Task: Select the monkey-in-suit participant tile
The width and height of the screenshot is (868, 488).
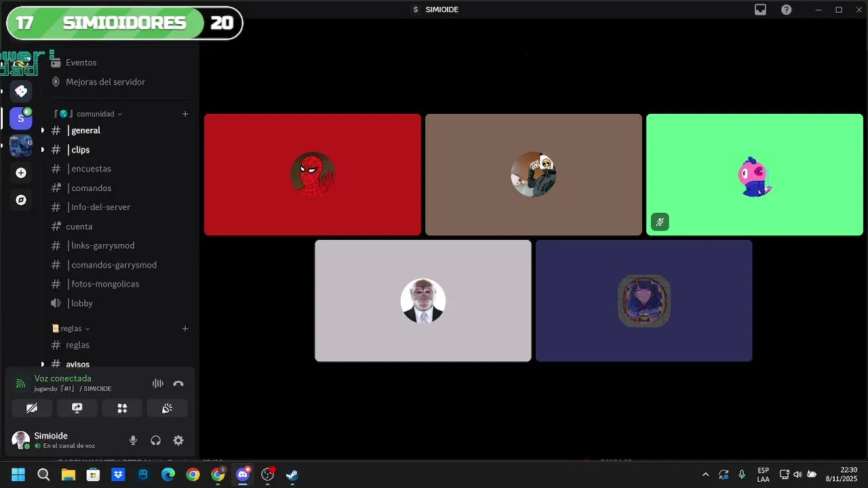Action: pyautogui.click(x=423, y=301)
